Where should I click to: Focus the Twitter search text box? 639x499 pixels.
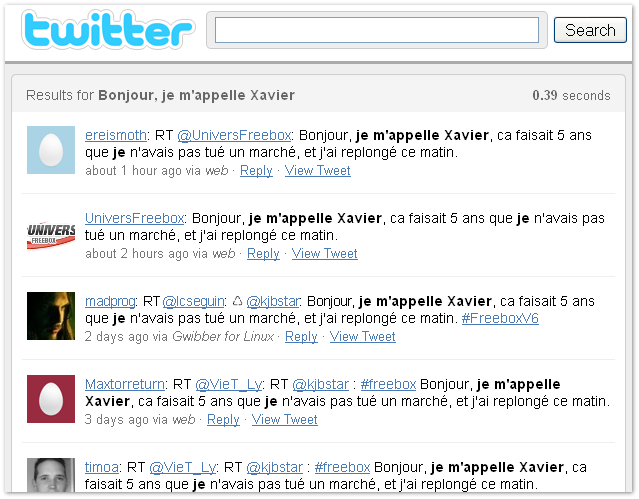(x=377, y=30)
